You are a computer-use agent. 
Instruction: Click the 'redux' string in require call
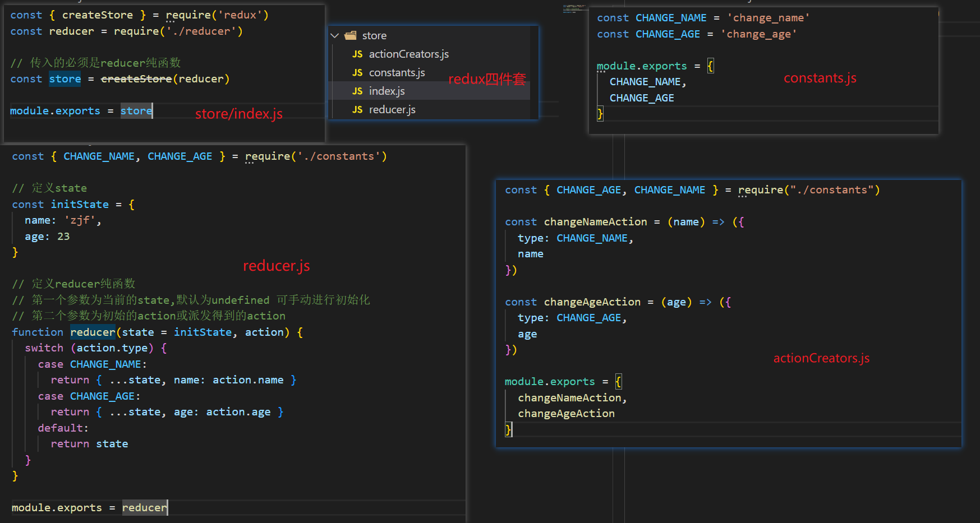240,15
